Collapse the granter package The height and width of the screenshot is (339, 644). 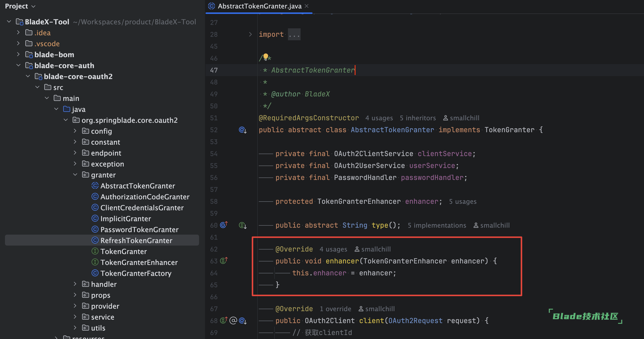(75, 174)
